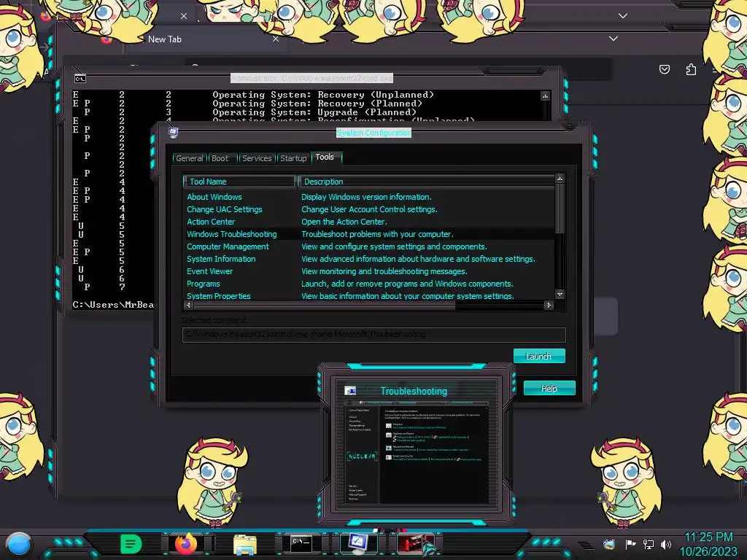This screenshot has width=747, height=560.
Task: Close the rear Firefox window's tab
Action: tap(184, 16)
